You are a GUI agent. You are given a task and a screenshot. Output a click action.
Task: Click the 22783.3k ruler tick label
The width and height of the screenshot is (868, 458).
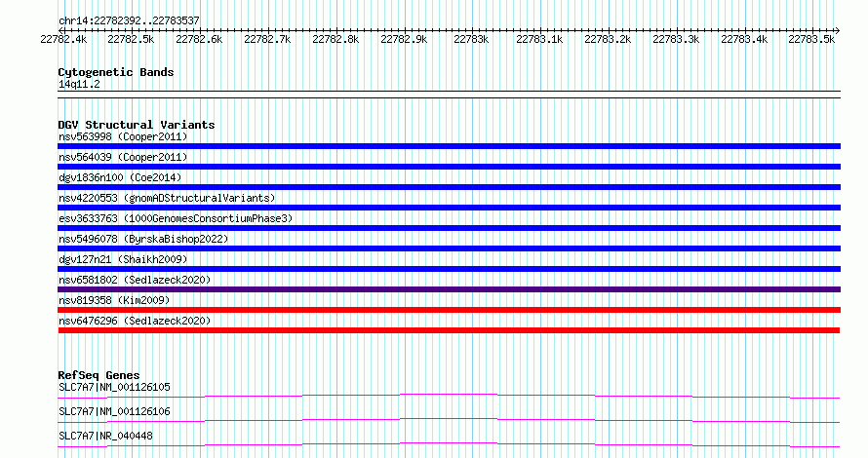[x=676, y=40]
